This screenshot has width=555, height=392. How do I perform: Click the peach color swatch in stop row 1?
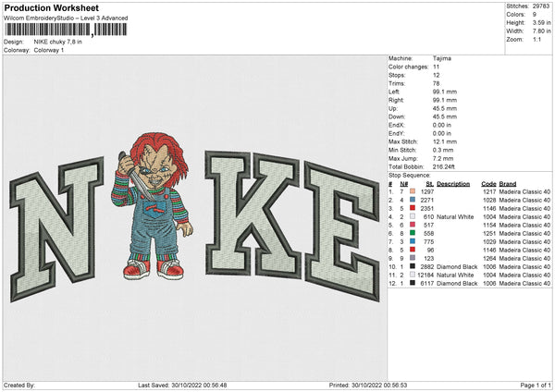coord(412,191)
